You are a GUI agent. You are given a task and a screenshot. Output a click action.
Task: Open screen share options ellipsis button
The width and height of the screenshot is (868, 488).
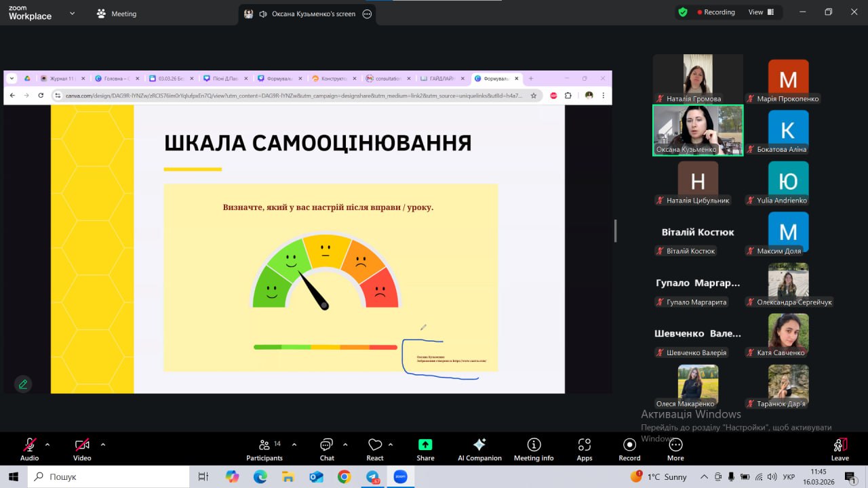(367, 14)
